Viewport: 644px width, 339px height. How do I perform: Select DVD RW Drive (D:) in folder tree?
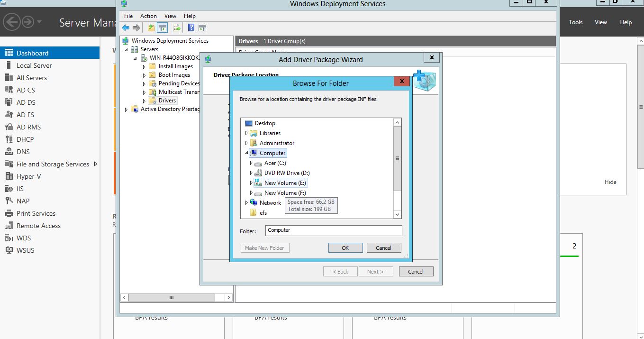click(287, 173)
